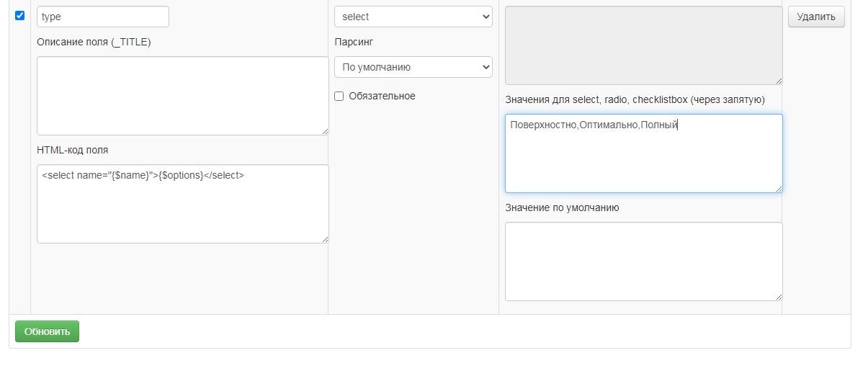Image resolution: width=868 pixels, height=389 pixels.
Task: Click the "Обязательное" label text
Action: pyautogui.click(x=382, y=96)
